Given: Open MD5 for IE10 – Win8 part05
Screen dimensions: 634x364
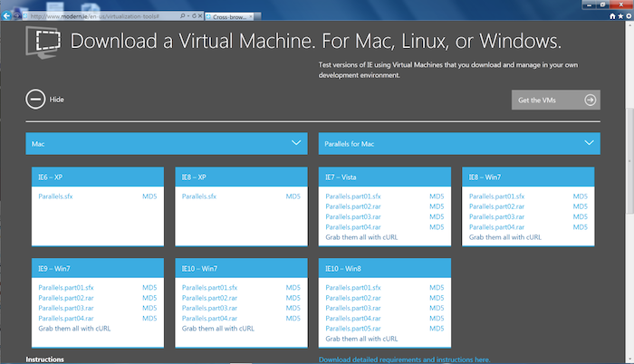Looking at the screenshot, I should (437, 329).
